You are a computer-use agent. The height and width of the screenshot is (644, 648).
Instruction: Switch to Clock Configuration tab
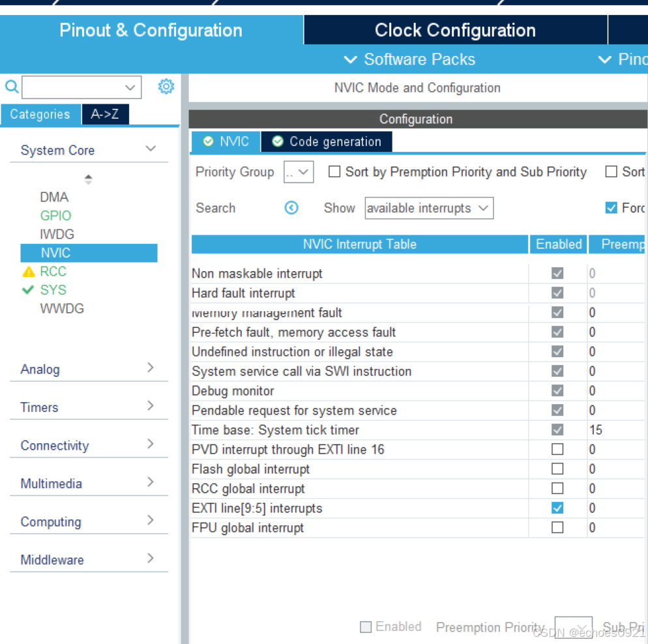tap(456, 30)
